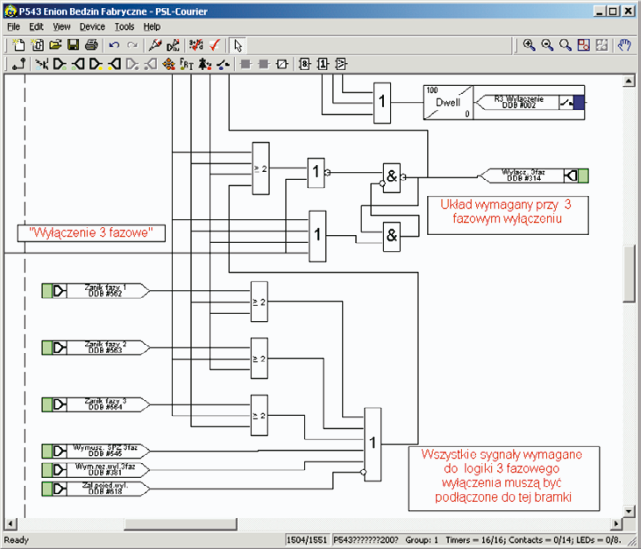Click the greyed-out Redo arrow

pyautogui.click(x=132, y=45)
